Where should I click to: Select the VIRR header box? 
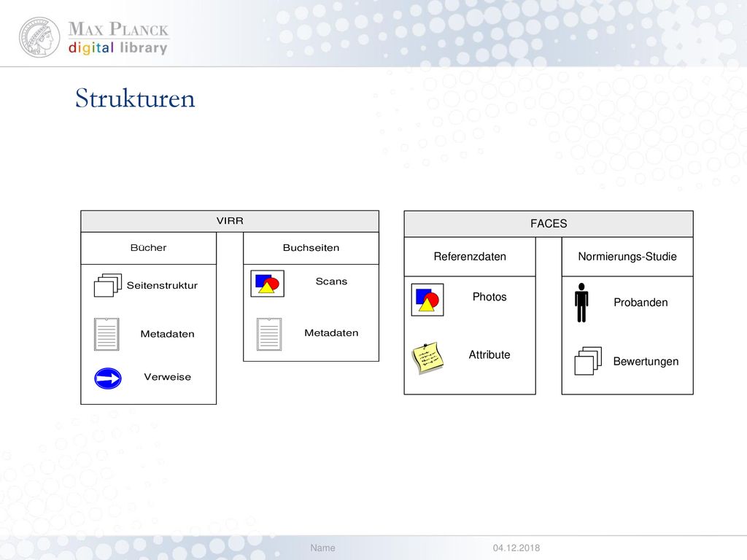(230, 221)
